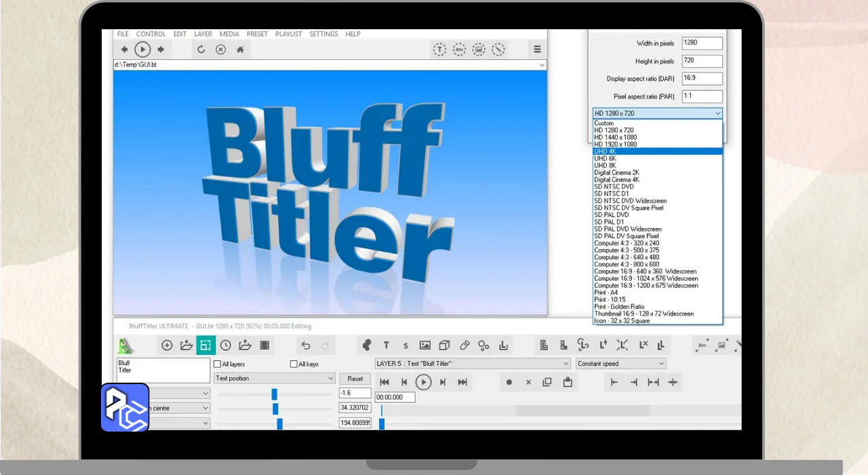868x475 pixels.
Task: Open the MEDIA menu
Action: pyautogui.click(x=229, y=34)
